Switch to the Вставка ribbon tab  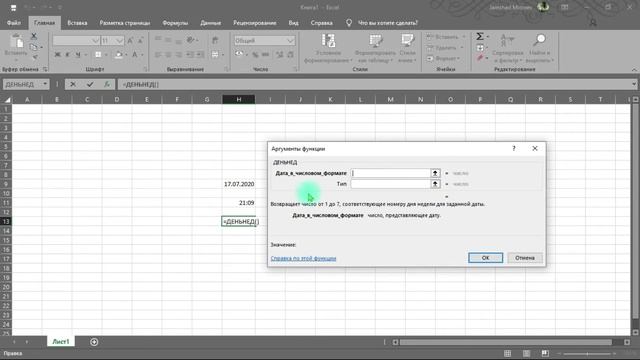pos(77,23)
